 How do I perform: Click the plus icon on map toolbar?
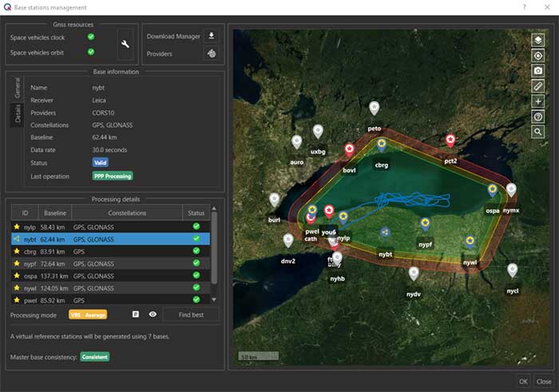[x=538, y=101]
